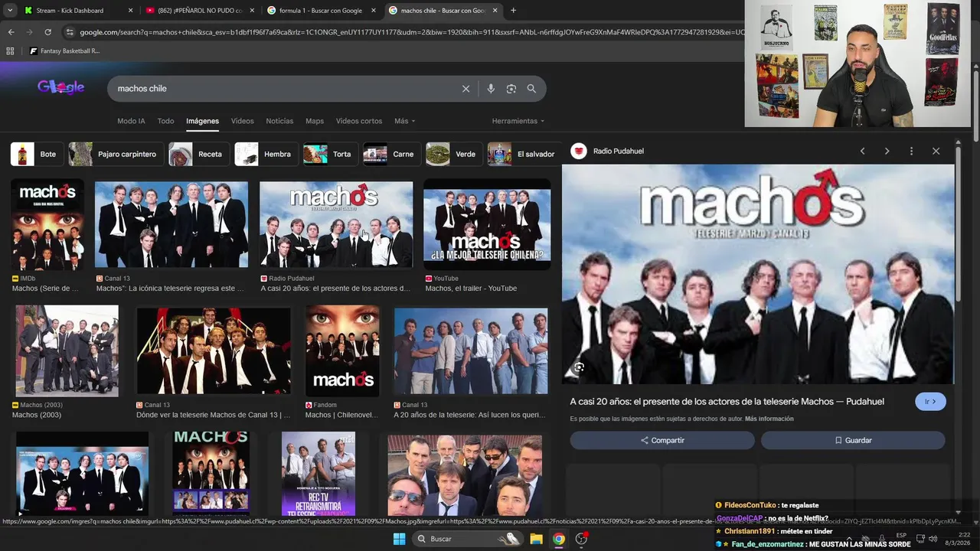The height and width of the screenshot is (551, 980).
Task: Filter by the Carne chip
Action: pos(392,154)
